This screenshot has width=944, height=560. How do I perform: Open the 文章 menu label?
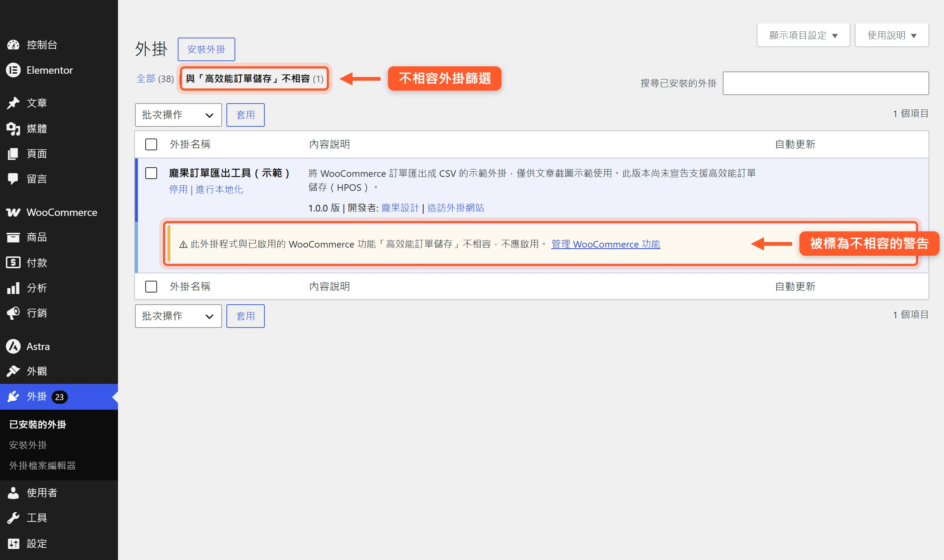click(x=37, y=103)
